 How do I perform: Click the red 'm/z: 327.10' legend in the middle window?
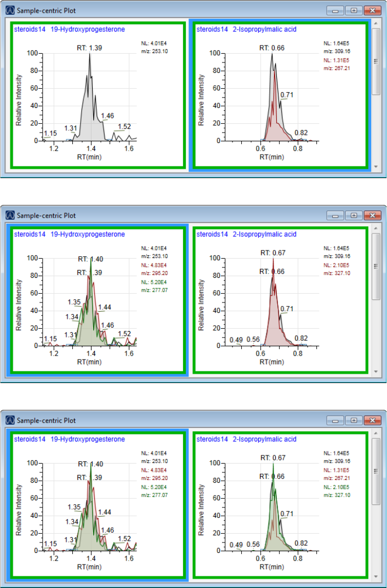[337, 273]
